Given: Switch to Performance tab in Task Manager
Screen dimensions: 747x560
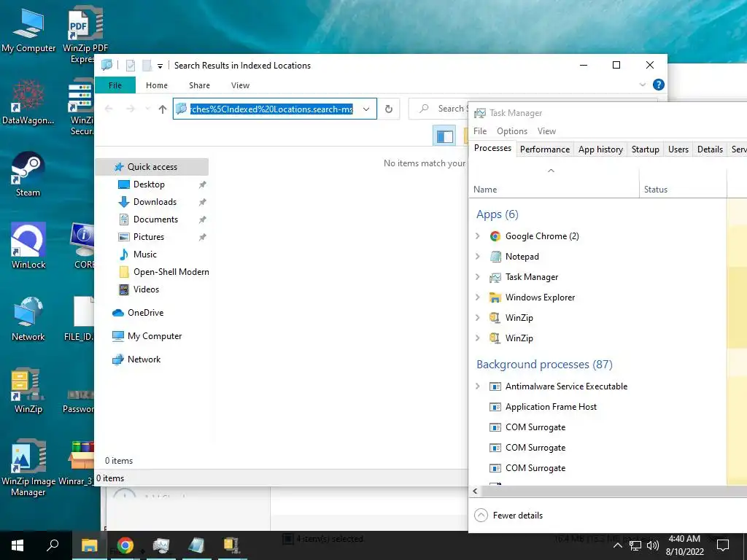Looking at the screenshot, I should coord(544,149).
